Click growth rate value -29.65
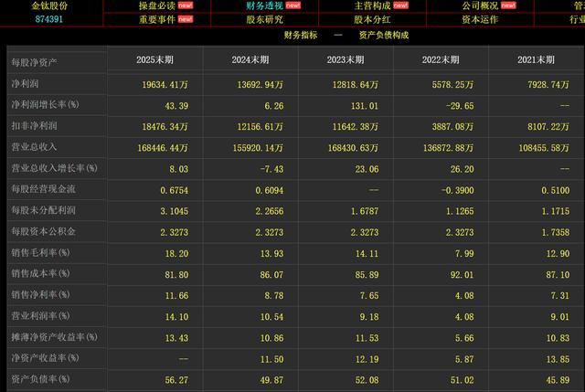 (x=460, y=106)
